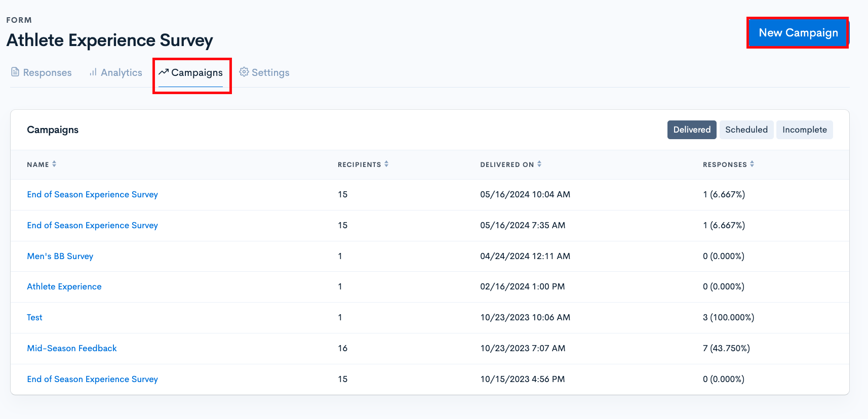
Task: Click the 02/16/2024 1:00 PM date
Action: pos(523,286)
